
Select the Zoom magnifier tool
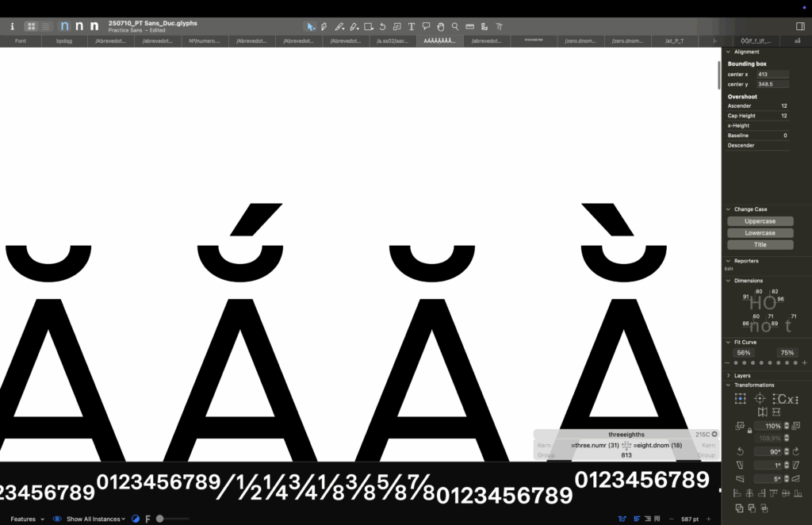coord(454,26)
